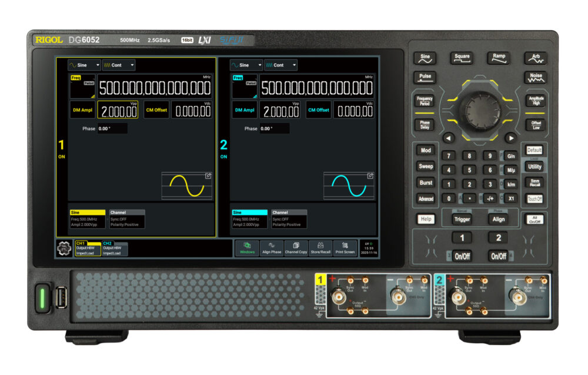Image resolution: width=588 pixels, height=375 pixels.
Task: Select the Arb waveform key
Action: pyautogui.click(x=536, y=57)
